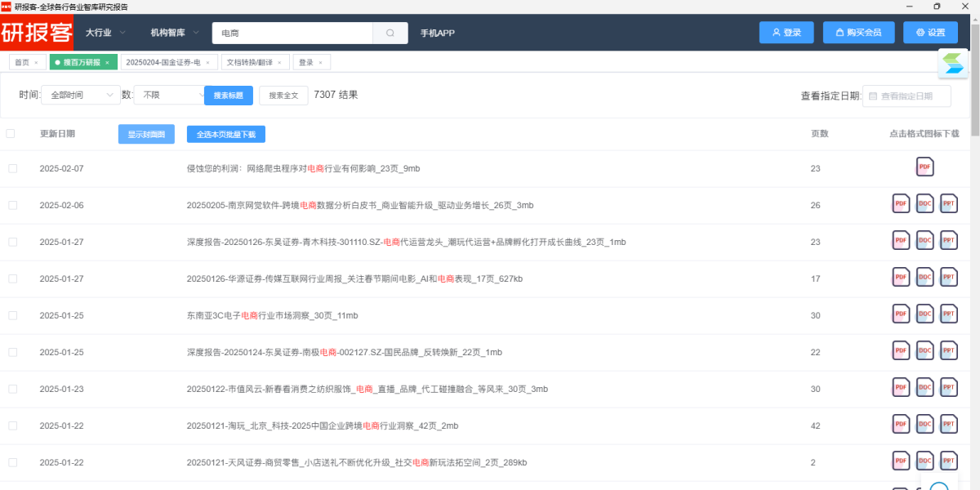Download PPT for the 青木科技 deep report
This screenshot has width=980, height=490.
pyautogui.click(x=948, y=241)
